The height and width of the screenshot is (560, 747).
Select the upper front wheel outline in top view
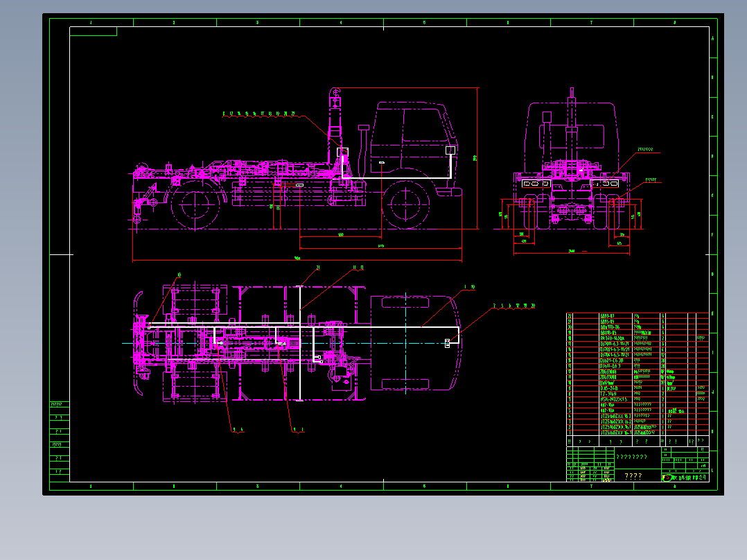tap(405, 302)
